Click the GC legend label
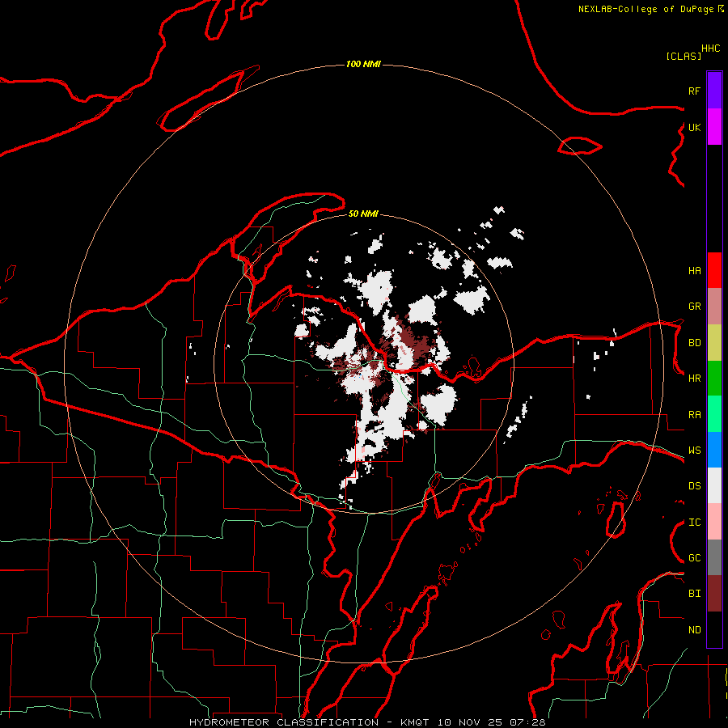The width and height of the screenshot is (728, 728). coord(694,557)
